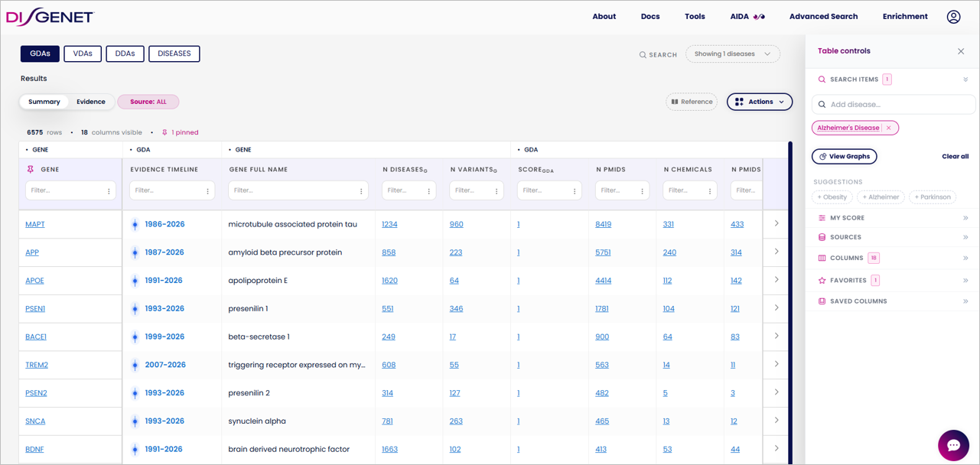The width and height of the screenshot is (980, 465).
Task: Expand the Showing 1 diseases dropdown
Action: pyautogui.click(x=733, y=54)
